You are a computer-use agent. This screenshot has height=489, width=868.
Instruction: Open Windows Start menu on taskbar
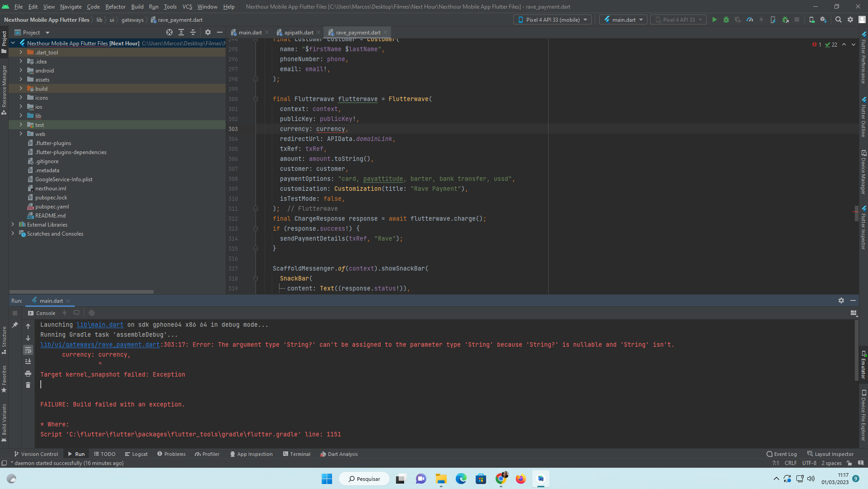tap(327, 479)
